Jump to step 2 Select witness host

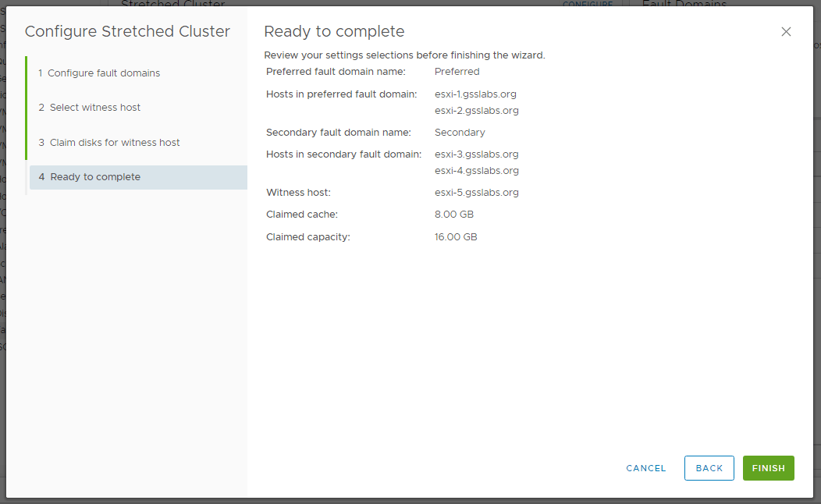pos(94,108)
